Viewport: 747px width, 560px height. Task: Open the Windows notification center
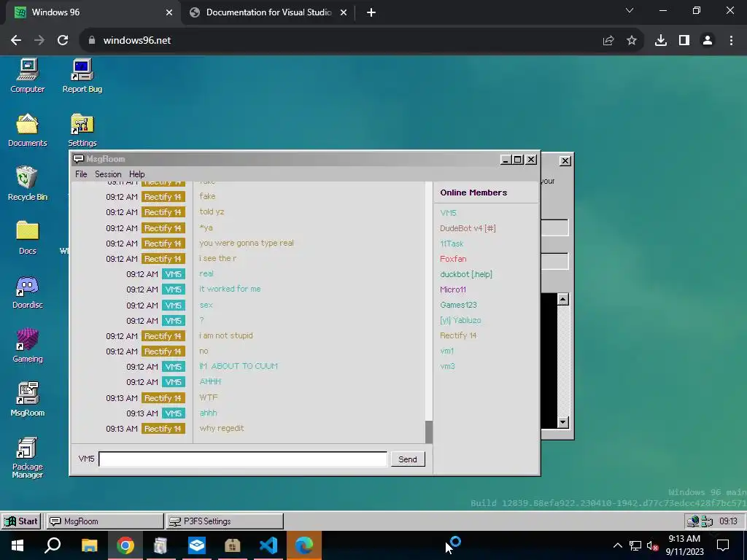(723, 545)
